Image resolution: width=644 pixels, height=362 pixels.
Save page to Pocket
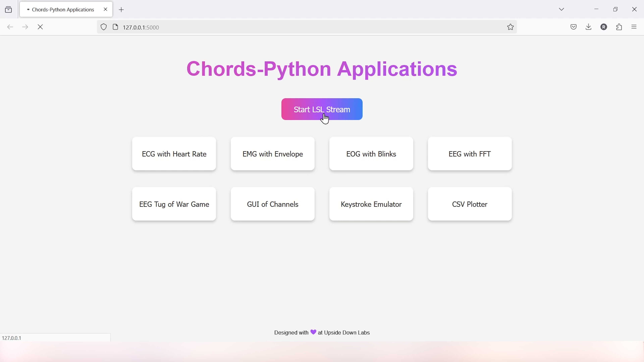click(x=574, y=27)
